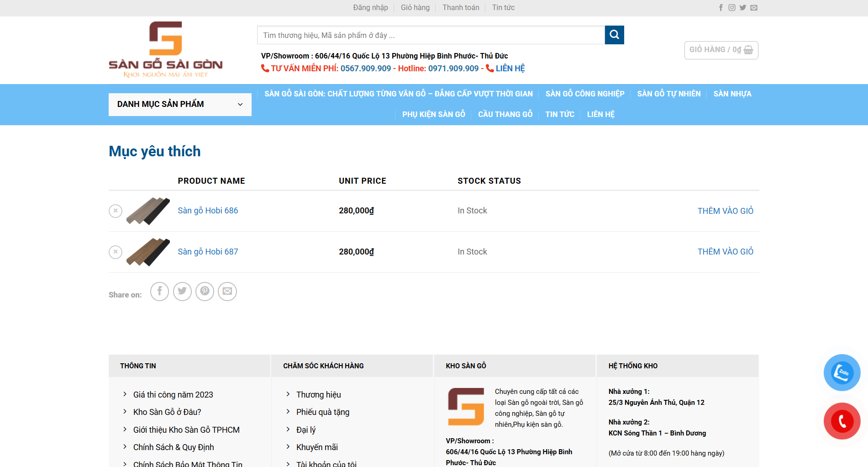Share wishlist on Facebook
The width and height of the screenshot is (868, 467).
[x=159, y=292]
